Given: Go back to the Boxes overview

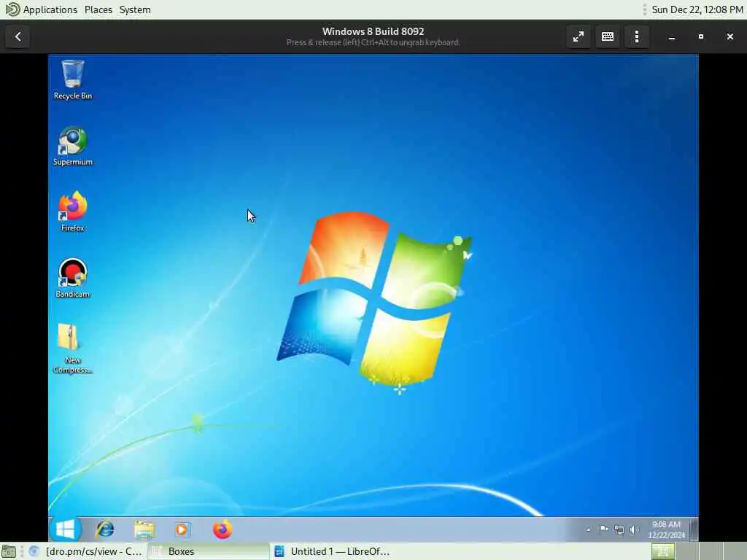Looking at the screenshot, I should [18, 36].
